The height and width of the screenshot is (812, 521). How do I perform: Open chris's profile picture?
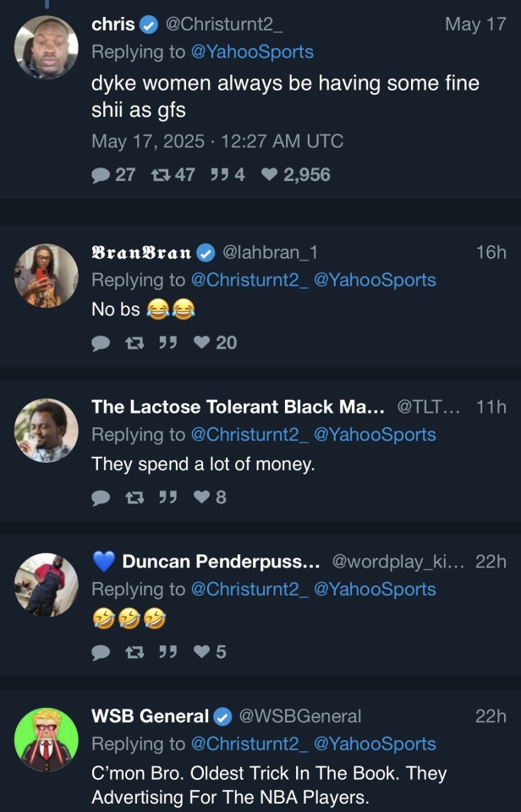point(47,47)
